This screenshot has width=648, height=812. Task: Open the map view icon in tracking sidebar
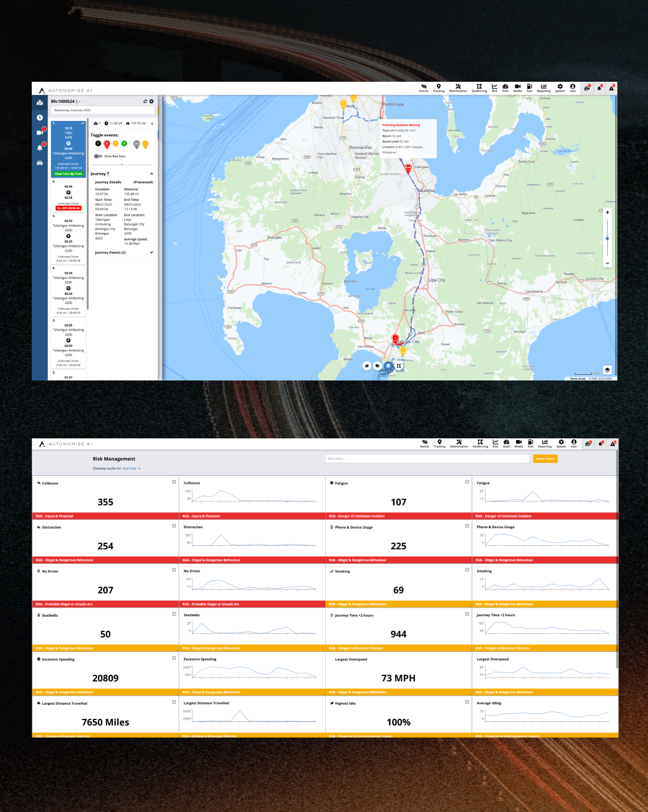[40, 103]
